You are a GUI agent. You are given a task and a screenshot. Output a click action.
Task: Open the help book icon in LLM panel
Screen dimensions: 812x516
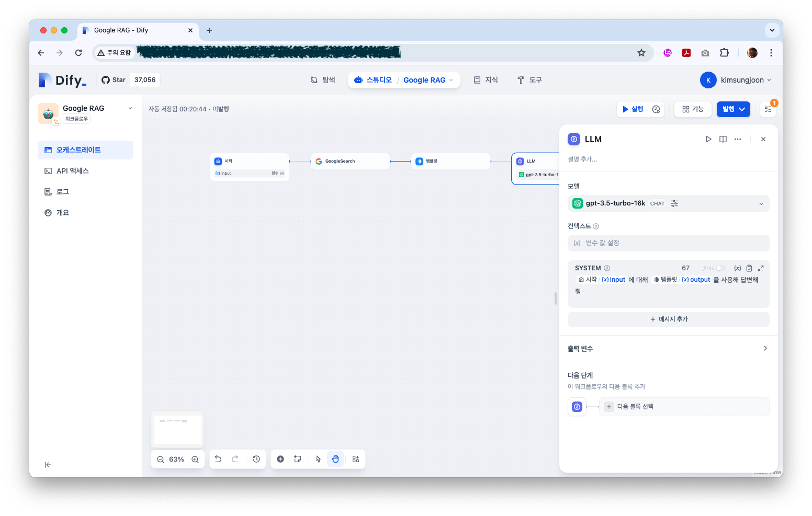click(x=723, y=139)
